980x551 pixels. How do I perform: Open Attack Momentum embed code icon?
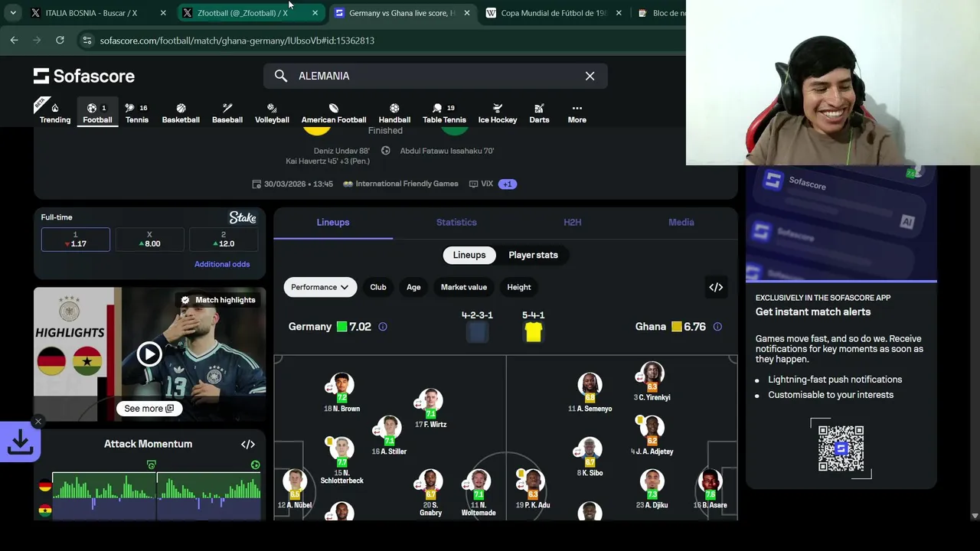pyautogui.click(x=248, y=444)
